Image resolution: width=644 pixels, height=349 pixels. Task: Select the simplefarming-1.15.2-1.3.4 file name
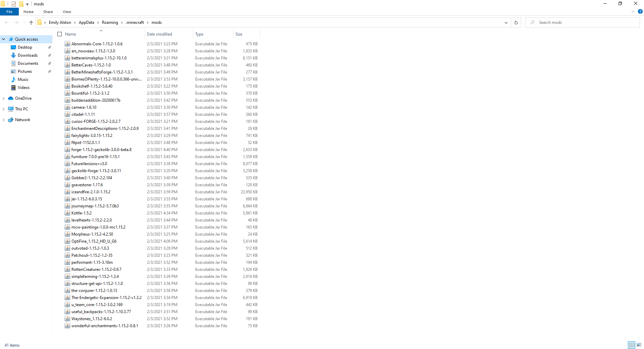pos(95,277)
